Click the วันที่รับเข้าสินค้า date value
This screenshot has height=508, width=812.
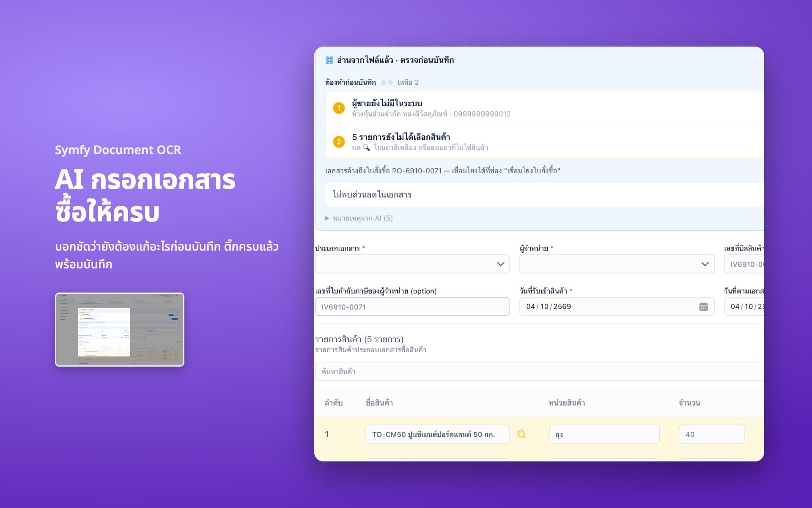tap(549, 306)
